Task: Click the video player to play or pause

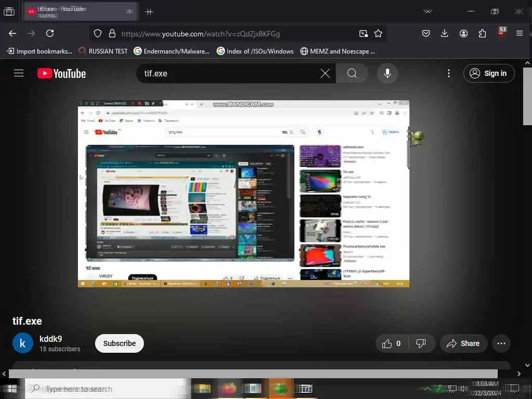Action: 244,194
